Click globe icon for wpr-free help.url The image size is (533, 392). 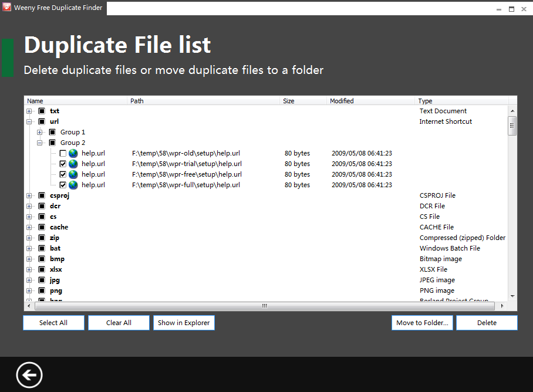(73, 175)
